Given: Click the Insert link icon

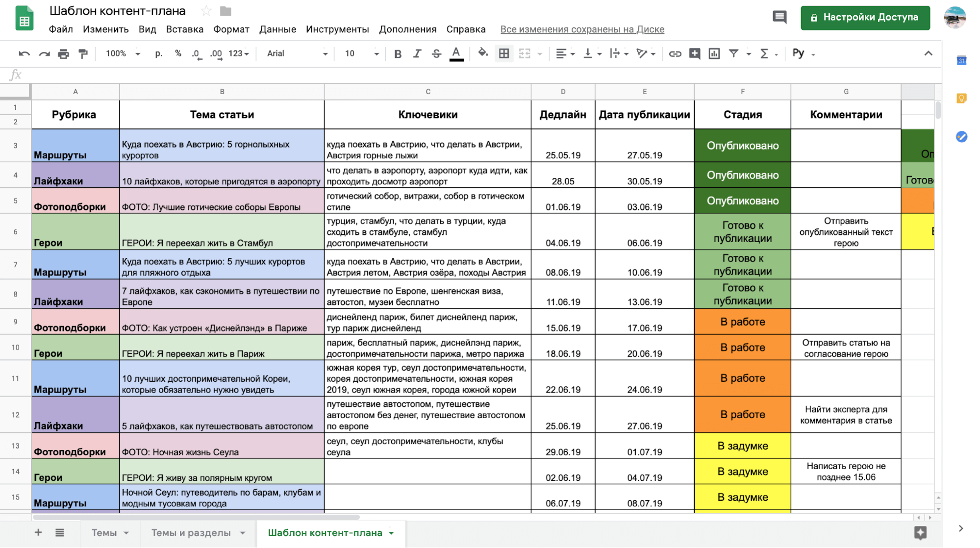Looking at the screenshot, I should (x=675, y=53).
